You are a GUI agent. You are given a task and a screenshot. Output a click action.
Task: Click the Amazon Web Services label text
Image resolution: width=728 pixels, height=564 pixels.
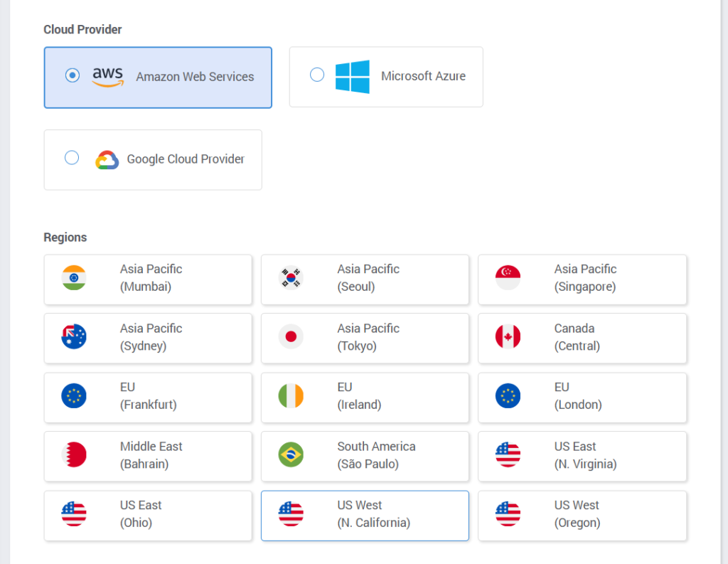pos(195,77)
